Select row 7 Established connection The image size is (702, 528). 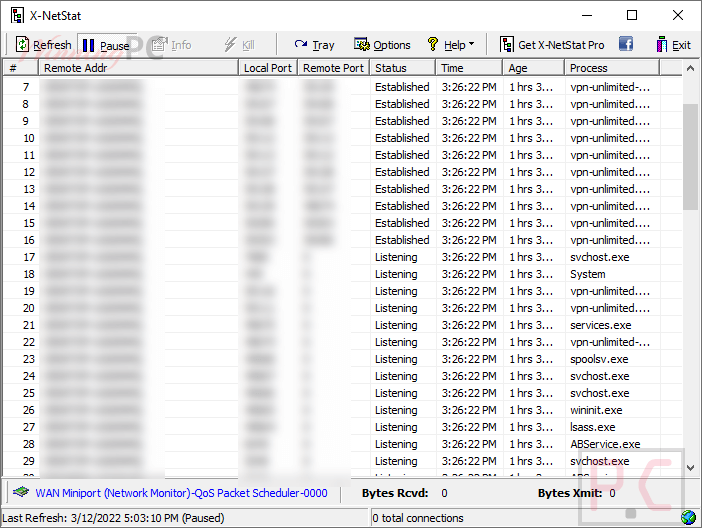coord(342,87)
